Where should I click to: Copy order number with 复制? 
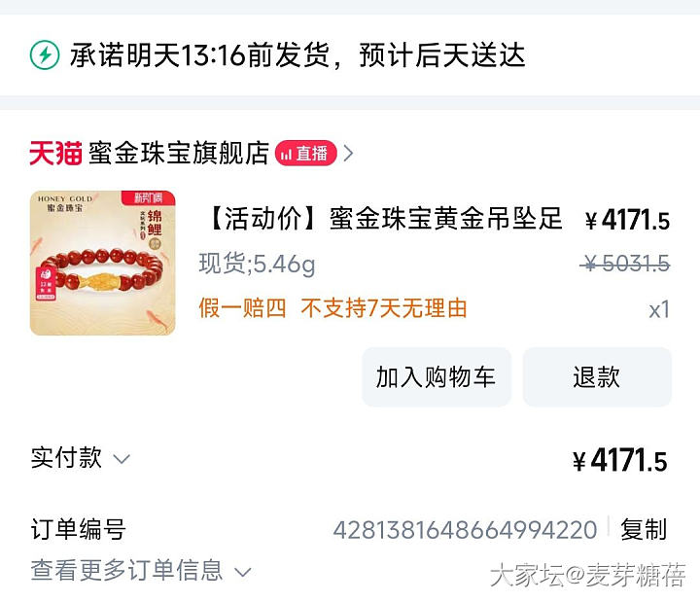click(x=644, y=530)
